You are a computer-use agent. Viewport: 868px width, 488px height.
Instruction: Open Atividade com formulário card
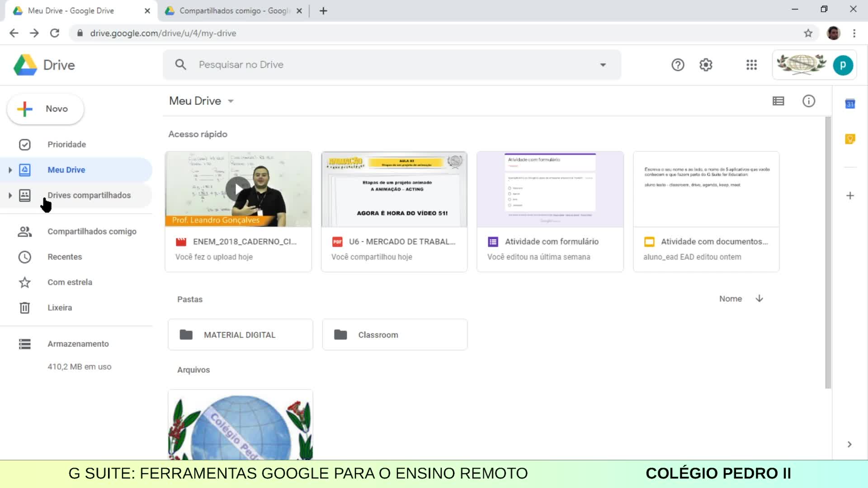point(550,211)
